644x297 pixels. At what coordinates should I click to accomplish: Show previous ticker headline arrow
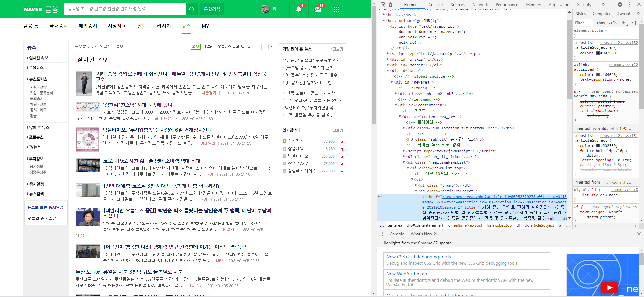pyautogui.click(x=264, y=47)
